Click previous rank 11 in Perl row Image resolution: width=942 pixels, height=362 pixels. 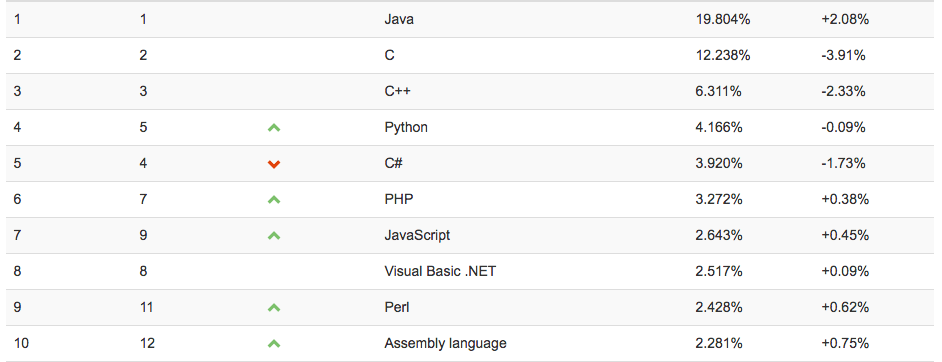click(146, 307)
